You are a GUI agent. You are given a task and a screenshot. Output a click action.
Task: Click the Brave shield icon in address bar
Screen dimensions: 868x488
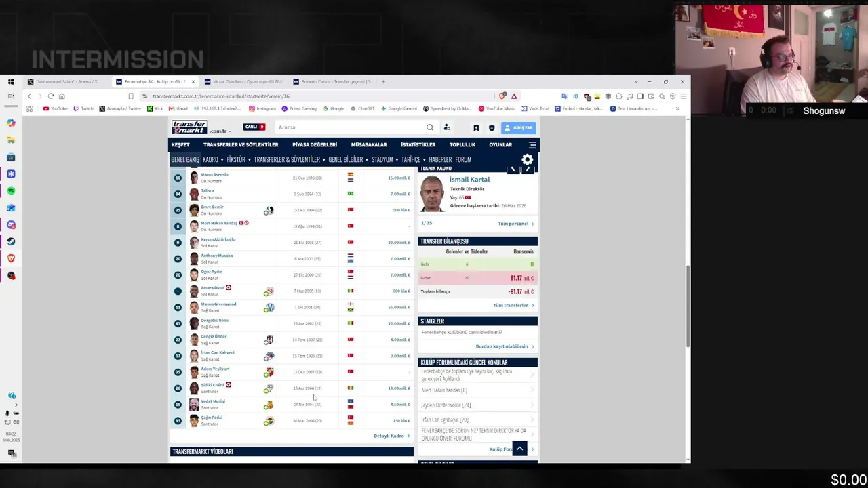(x=502, y=96)
